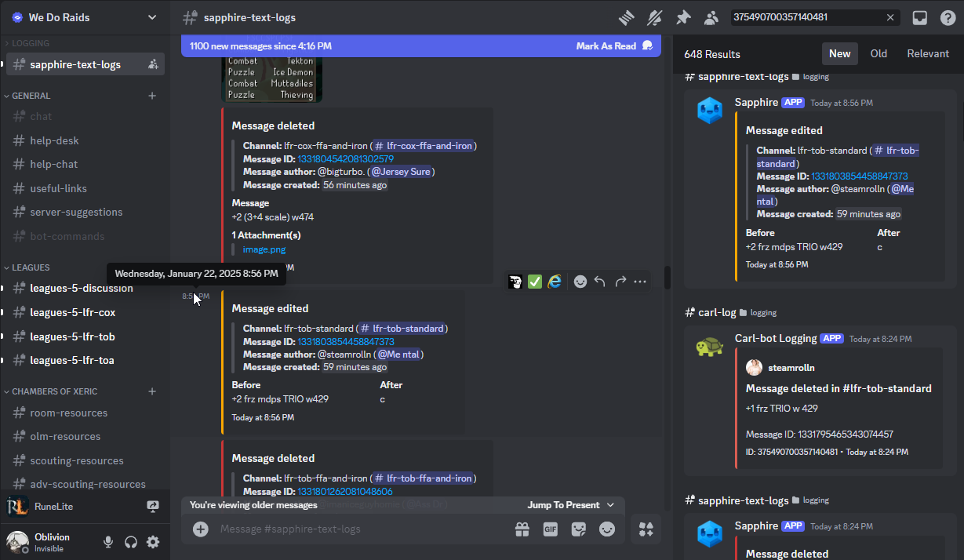Open the scouting-resources channel
964x560 pixels.
(85, 460)
